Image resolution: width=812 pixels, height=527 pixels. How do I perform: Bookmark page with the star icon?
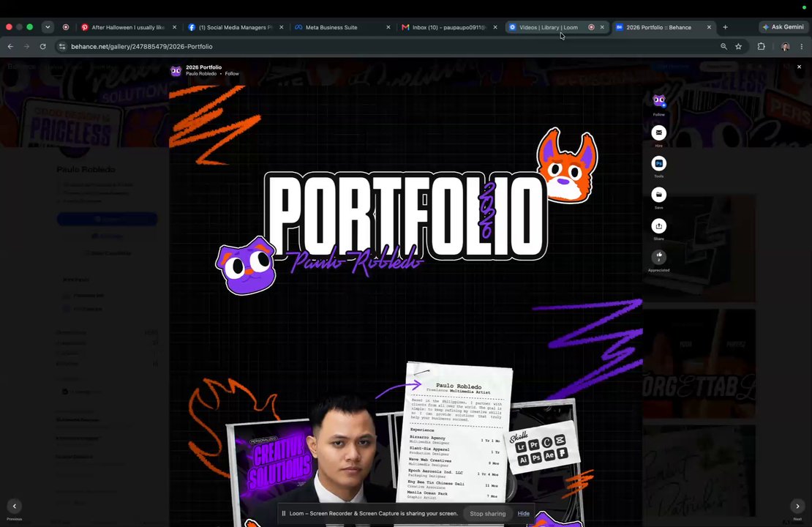(738, 47)
